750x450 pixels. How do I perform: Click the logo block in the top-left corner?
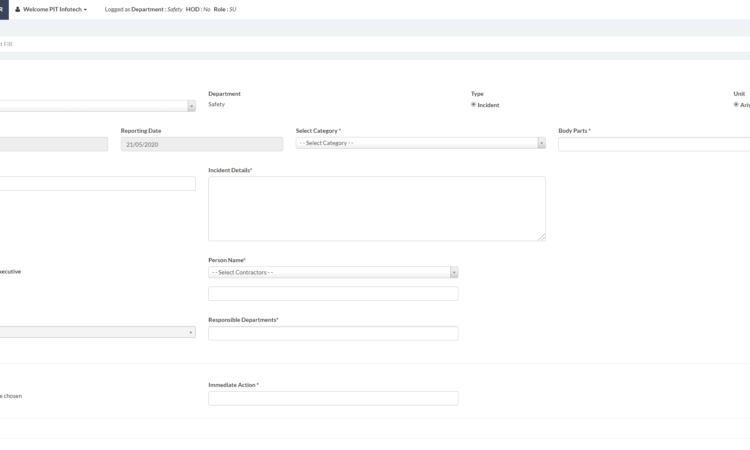coord(3,9)
